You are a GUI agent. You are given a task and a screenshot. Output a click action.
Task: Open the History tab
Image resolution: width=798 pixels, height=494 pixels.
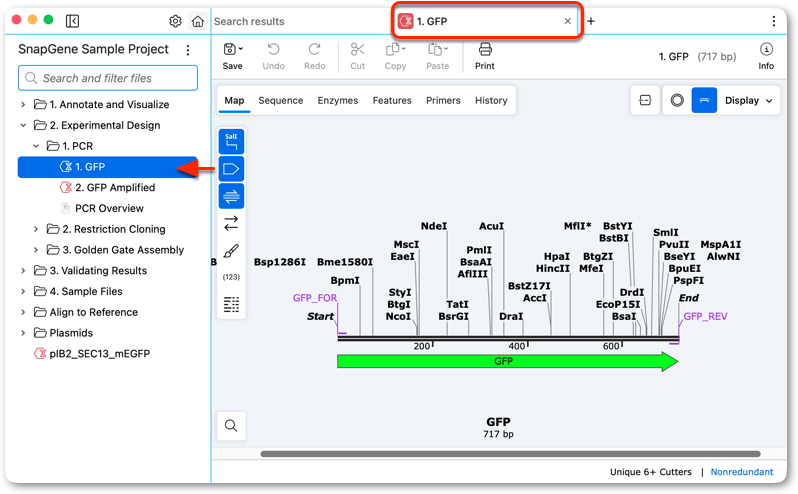coord(491,100)
